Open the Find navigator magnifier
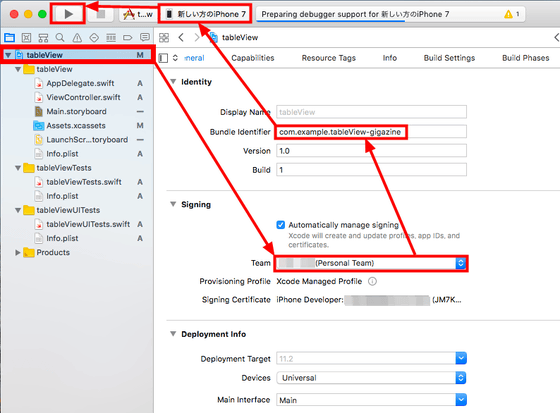This screenshot has height=413, width=560. [60, 38]
